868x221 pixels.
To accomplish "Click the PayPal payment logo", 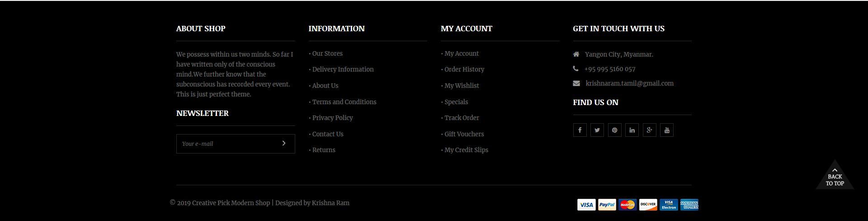I will tap(607, 205).
